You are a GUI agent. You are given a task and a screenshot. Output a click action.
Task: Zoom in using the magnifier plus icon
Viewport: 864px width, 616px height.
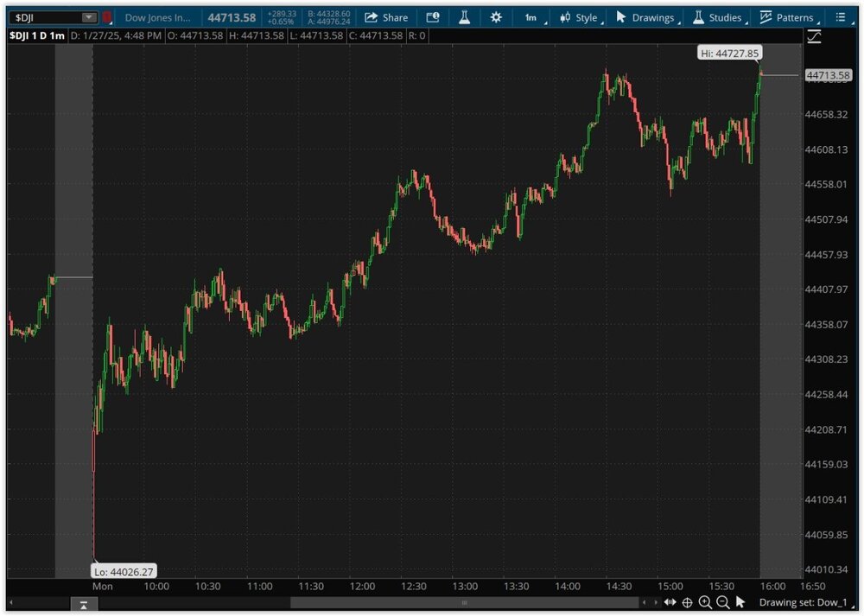(x=705, y=602)
